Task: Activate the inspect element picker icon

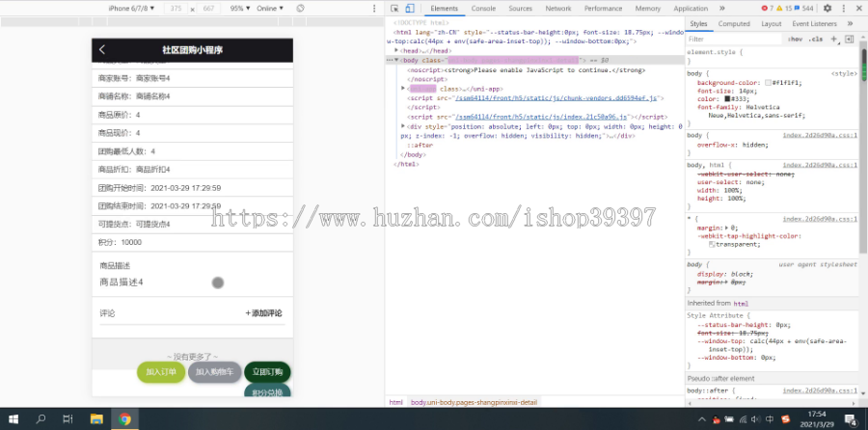Action: pos(394,9)
